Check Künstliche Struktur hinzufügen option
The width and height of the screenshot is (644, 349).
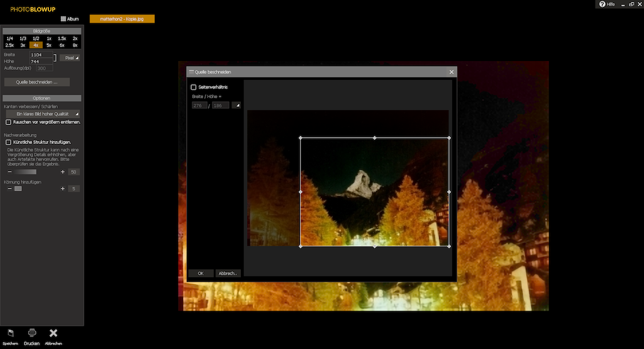click(8, 142)
